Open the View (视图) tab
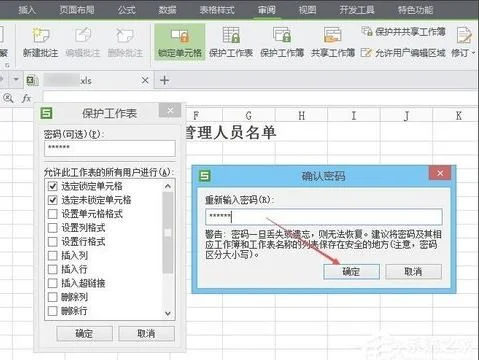479x360 pixels. (x=307, y=10)
